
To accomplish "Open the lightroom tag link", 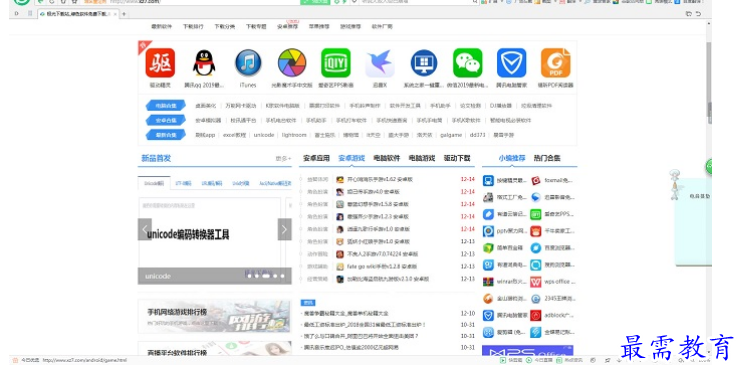I will point(294,135).
